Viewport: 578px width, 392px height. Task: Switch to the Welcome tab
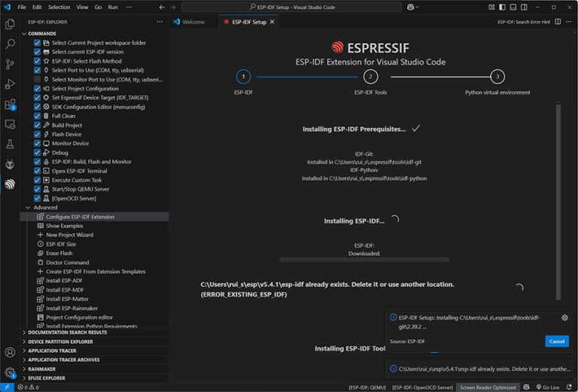[x=194, y=22]
